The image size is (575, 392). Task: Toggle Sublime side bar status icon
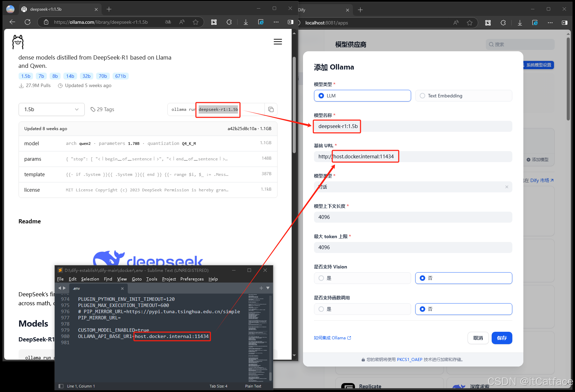click(x=61, y=386)
